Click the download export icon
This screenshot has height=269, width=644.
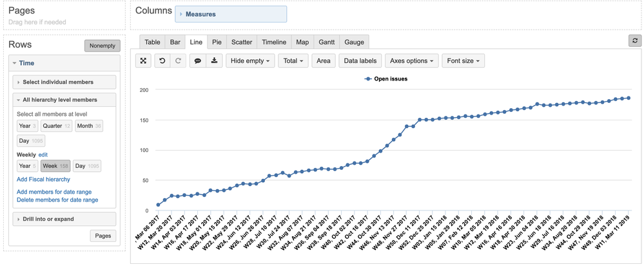213,61
